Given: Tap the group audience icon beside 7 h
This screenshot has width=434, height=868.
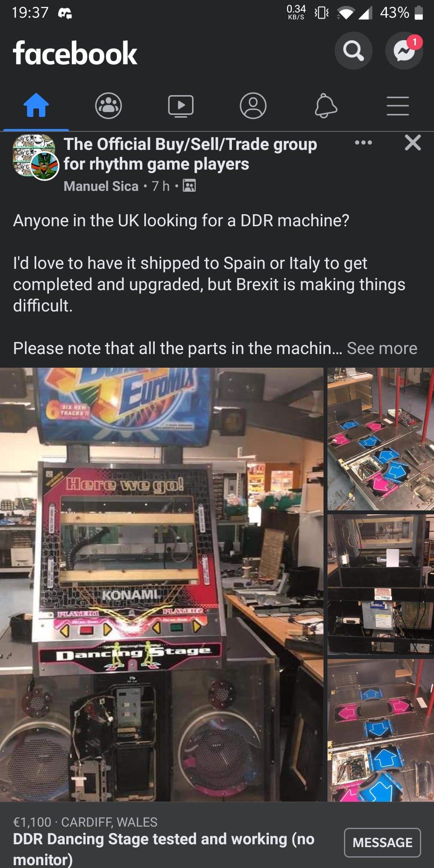Looking at the screenshot, I should [x=189, y=186].
